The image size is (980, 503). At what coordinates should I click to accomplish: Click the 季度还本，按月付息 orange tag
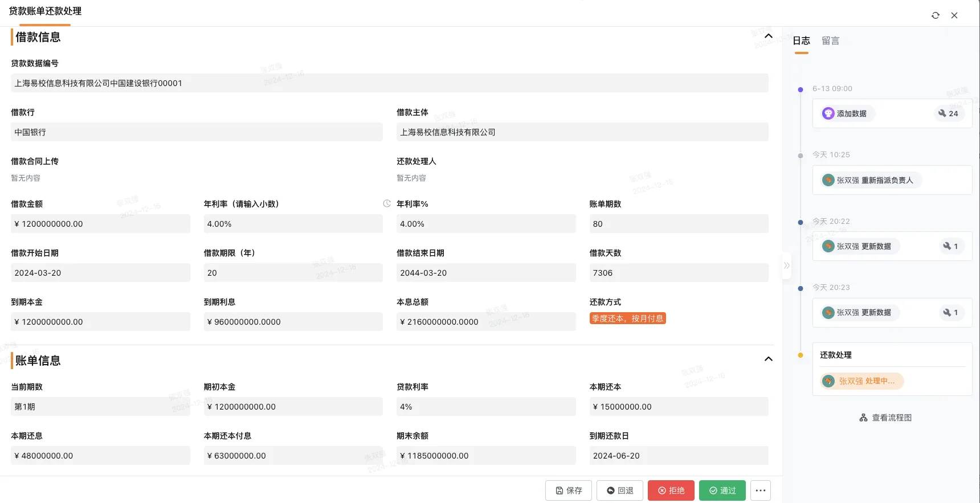tap(627, 318)
